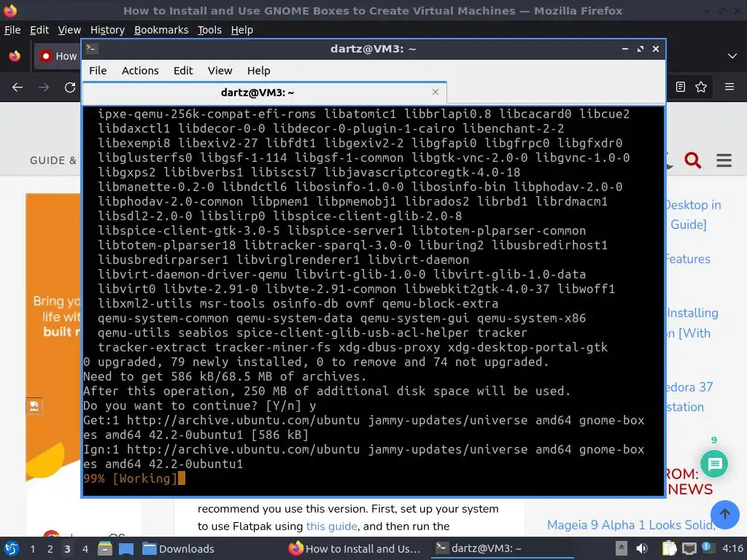This screenshot has width=747, height=560.
Task: Click the red search icon on website
Action: 693,160
